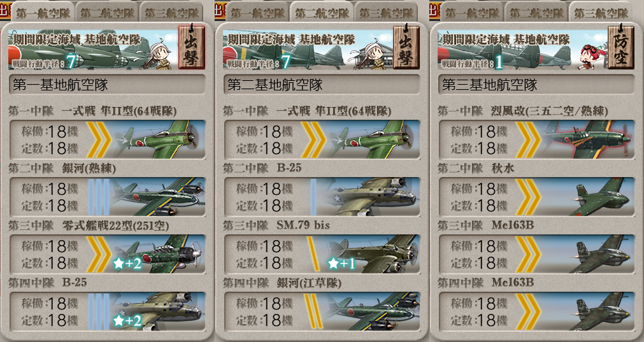Viewport: 644px width, 342px height.
Task: Select the Me163B in the 第四中隊 slot
Action: [537, 311]
